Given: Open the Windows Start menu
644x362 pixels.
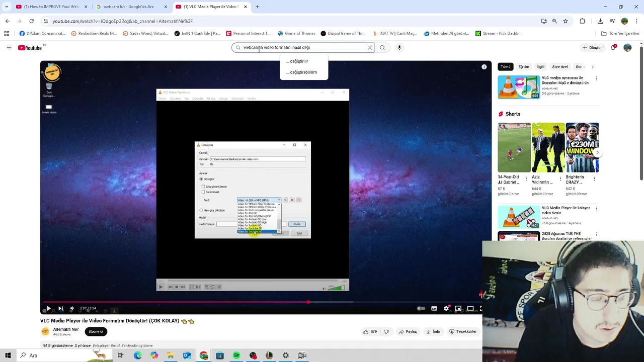Looking at the screenshot, I should (x=8, y=355).
